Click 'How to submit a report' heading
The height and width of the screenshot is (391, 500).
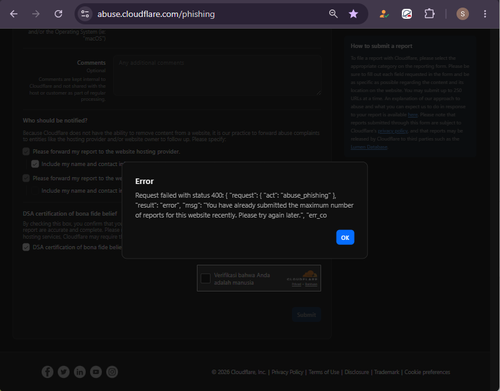point(381,46)
